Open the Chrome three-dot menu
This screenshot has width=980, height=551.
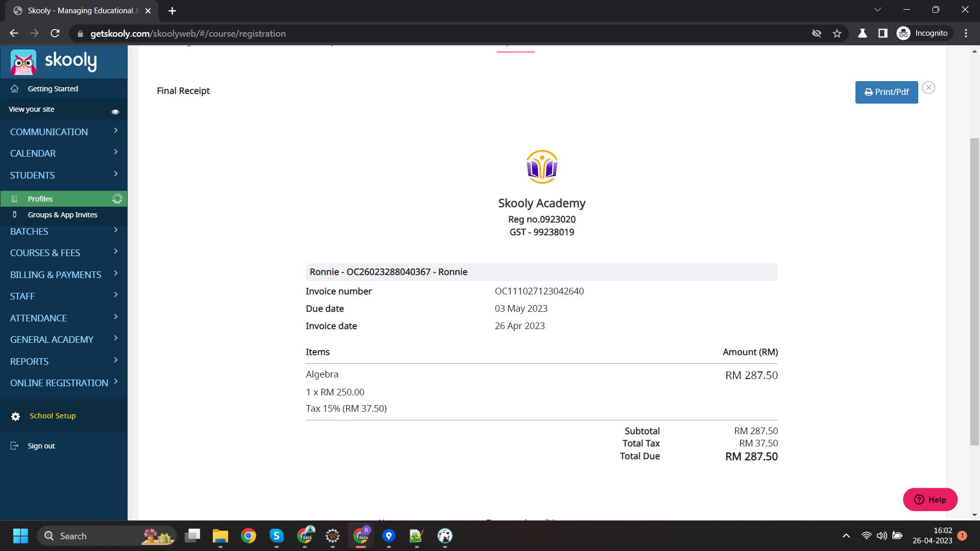[x=966, y=33]
